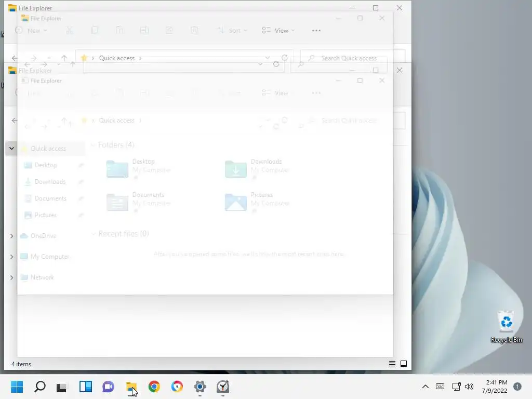Expand the My Computer tree node chevron
Image resolution: width=532 pixels, height=399 pixels.
pyautogui.click(x=11, y=257)
